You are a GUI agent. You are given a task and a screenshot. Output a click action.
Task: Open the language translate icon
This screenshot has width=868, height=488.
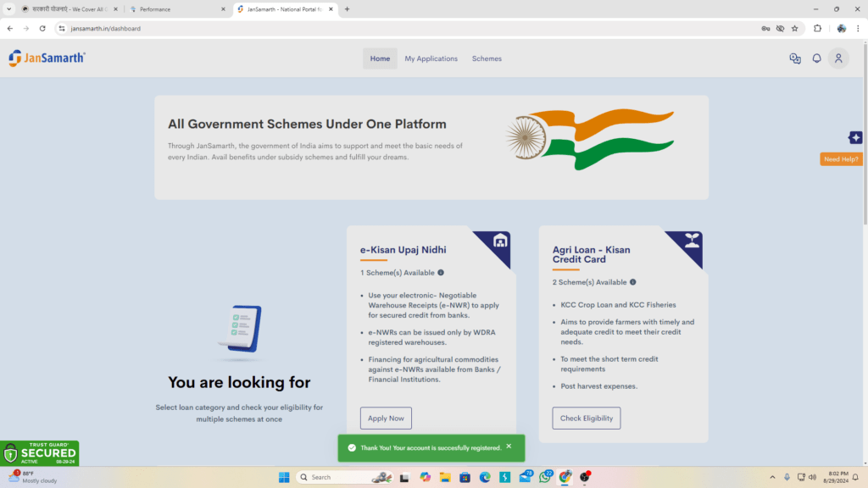(795, 58)
